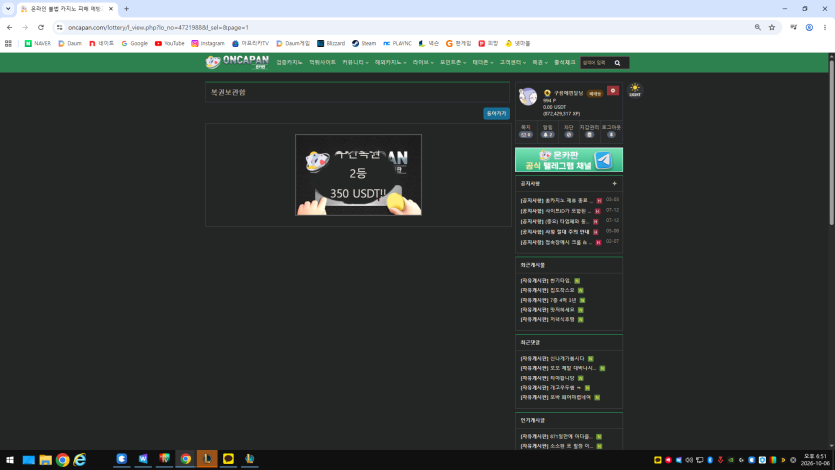This screenshot has height=470, width=835.
Task: Focus the site search input field
Action: [596, 63]
